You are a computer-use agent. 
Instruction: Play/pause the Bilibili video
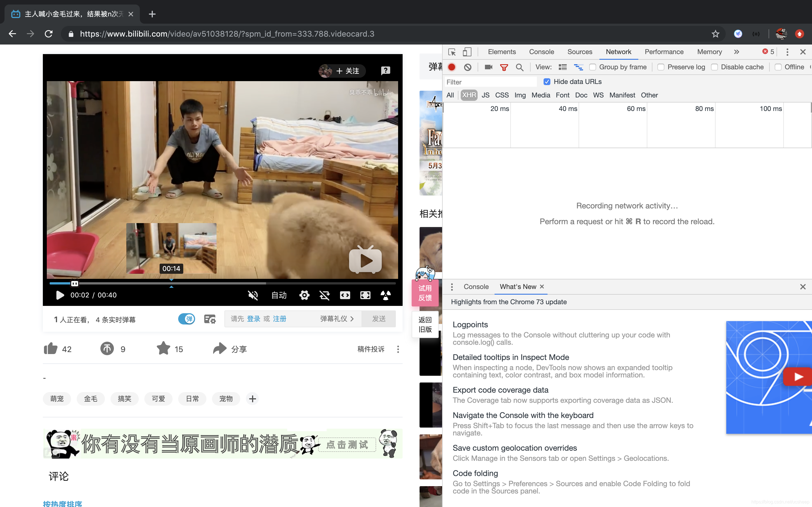[x=59, y=295]
